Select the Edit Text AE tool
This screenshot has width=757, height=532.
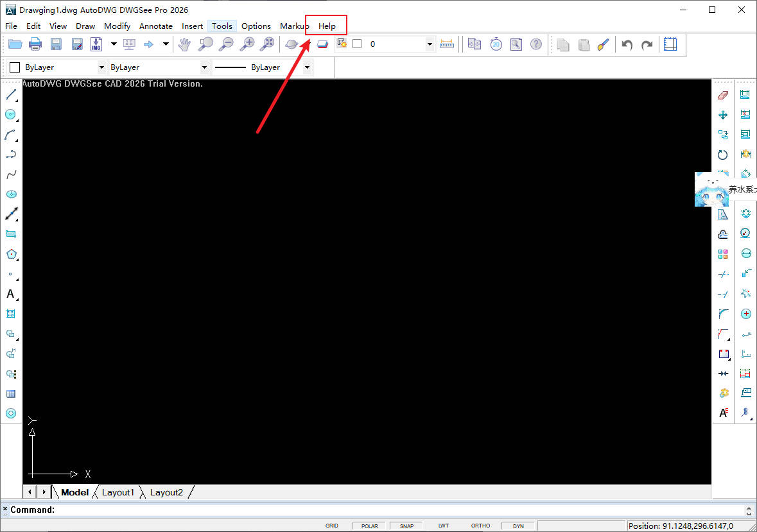coord(723,413)
